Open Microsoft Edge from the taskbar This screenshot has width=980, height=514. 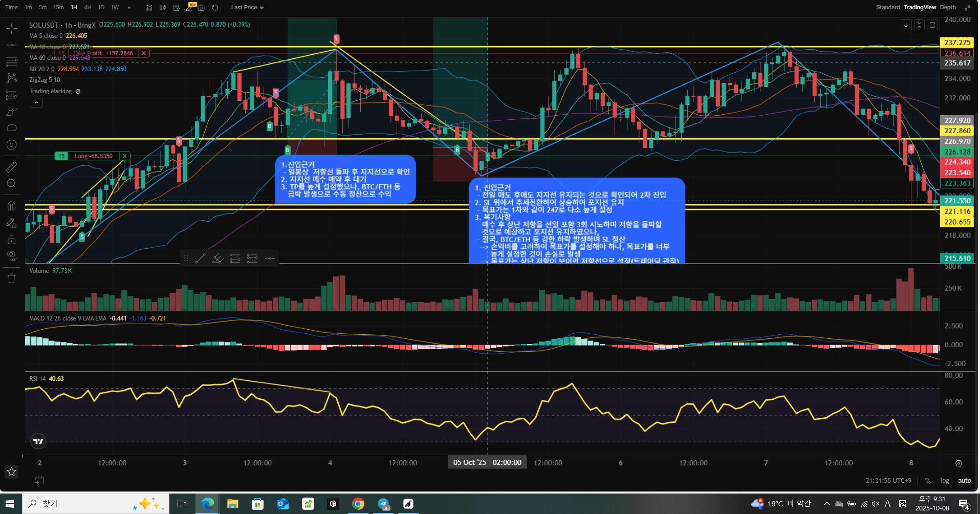[x=207, y=504]
